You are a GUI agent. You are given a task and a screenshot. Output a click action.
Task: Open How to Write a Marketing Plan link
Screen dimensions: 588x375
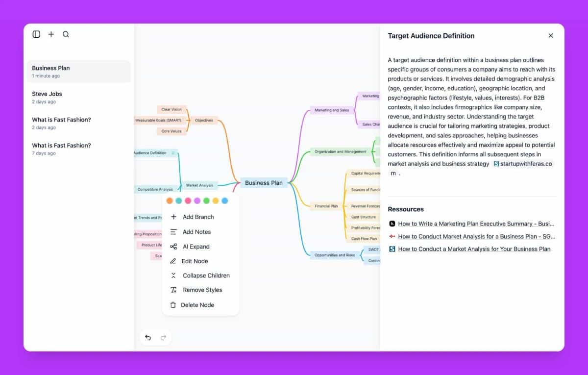[x=476, y=224]
